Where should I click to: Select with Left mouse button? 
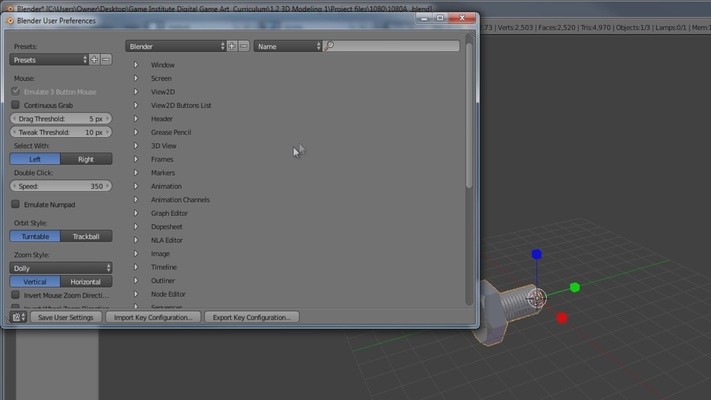[35, 159]
